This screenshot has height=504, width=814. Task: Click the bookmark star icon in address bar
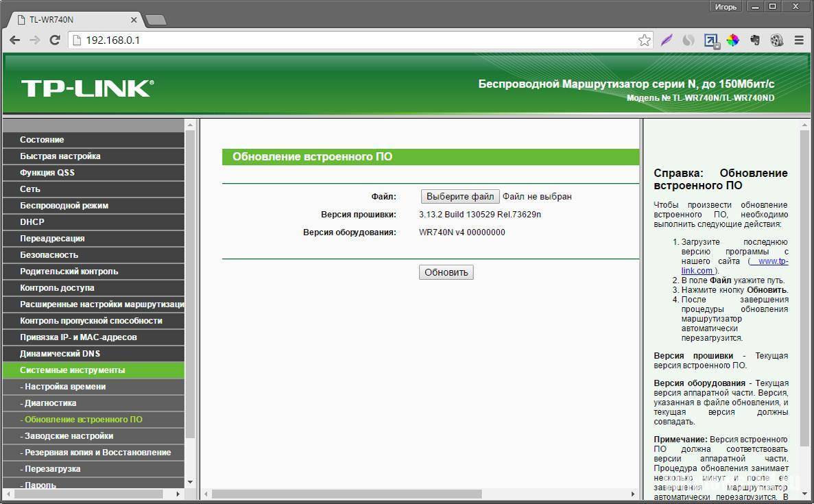coord(644,40)
